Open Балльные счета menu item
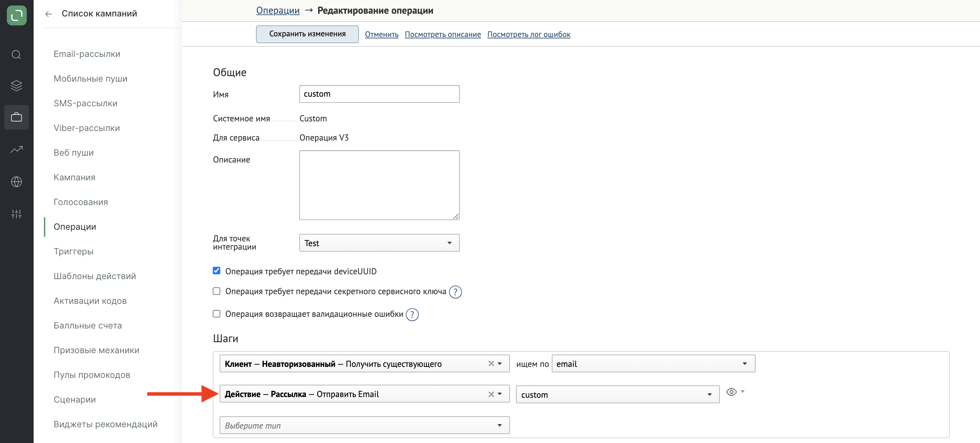Image resolution: width=980 pixels, height=443 pixels. tap(88, 326)
